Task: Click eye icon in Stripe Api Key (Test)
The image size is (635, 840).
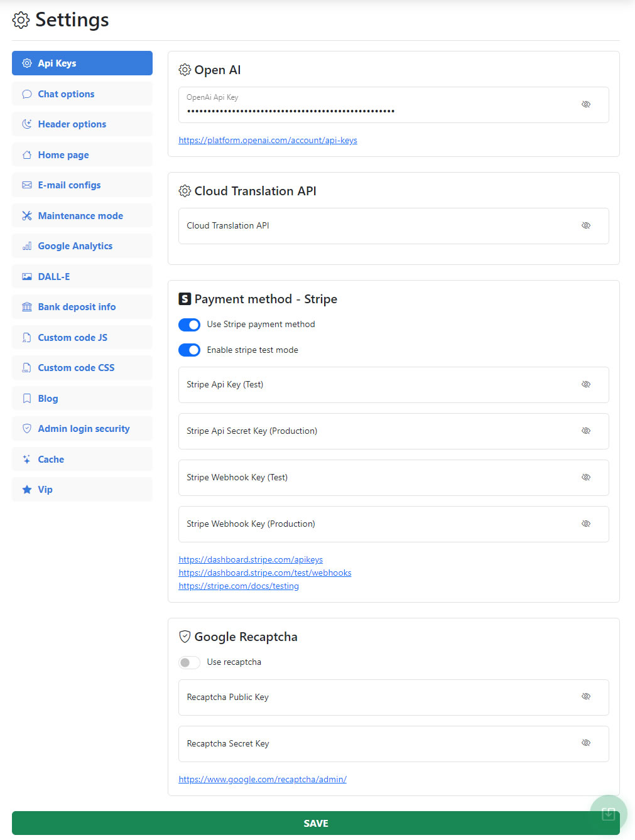Action: tap(585, 384)
